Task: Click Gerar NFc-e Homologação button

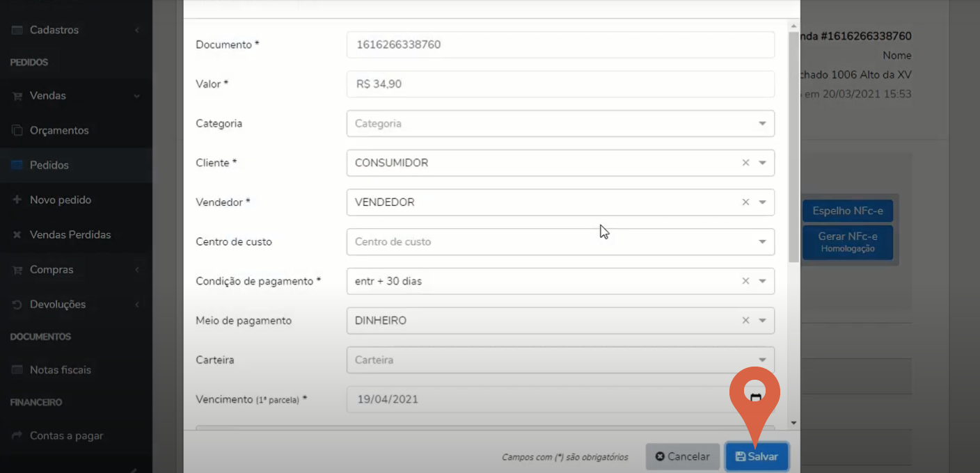Action: click(x=848, y=242)
